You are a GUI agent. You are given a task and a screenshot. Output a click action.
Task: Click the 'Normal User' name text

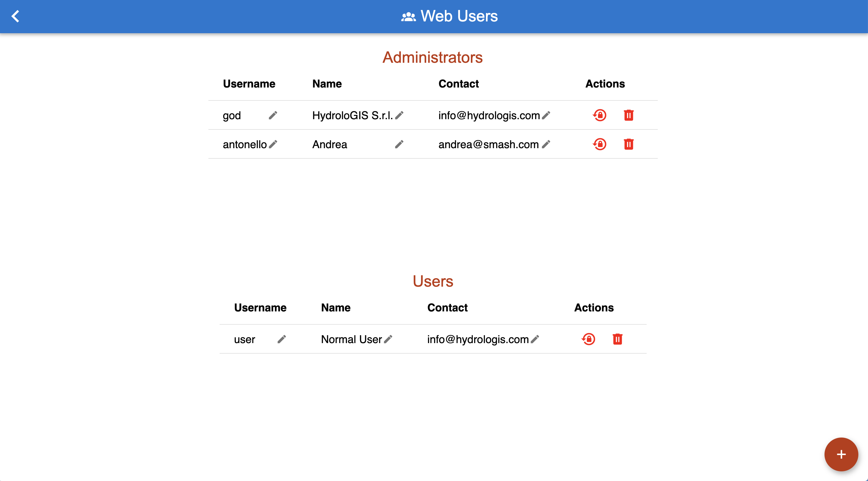coord(352,339)
